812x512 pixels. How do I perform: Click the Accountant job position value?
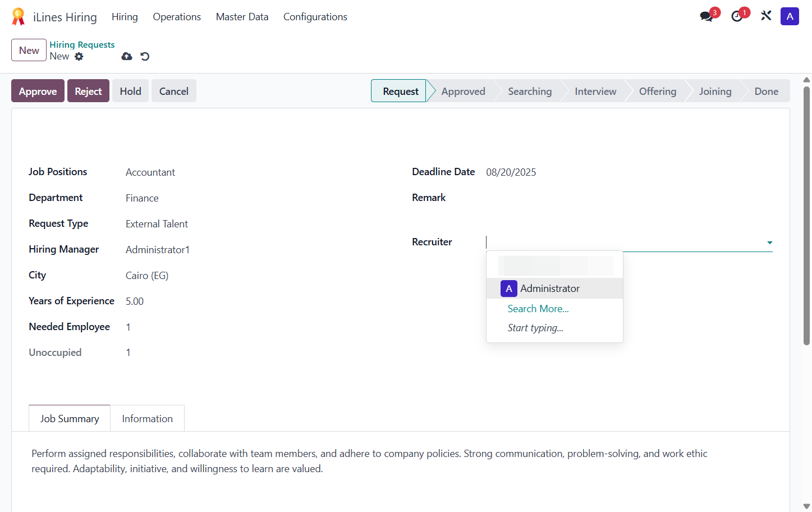point(150,172)
